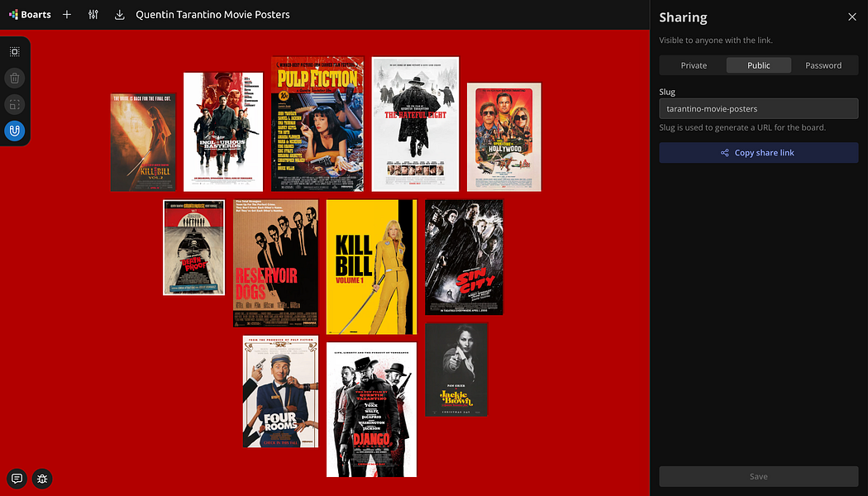Viewport: 868px width, 496px height.
Task: Select the Inglourious Basterds poster
Action: (223, 131)
